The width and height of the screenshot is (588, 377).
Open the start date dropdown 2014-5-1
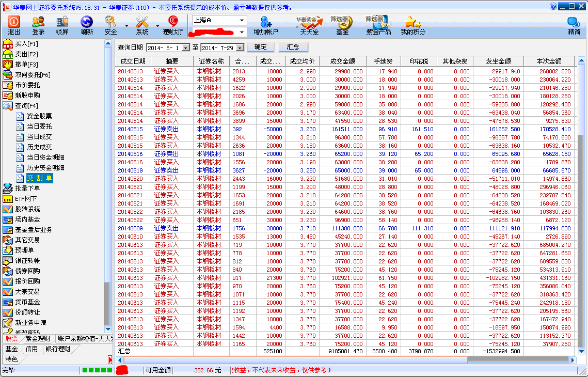coord(186,48)
